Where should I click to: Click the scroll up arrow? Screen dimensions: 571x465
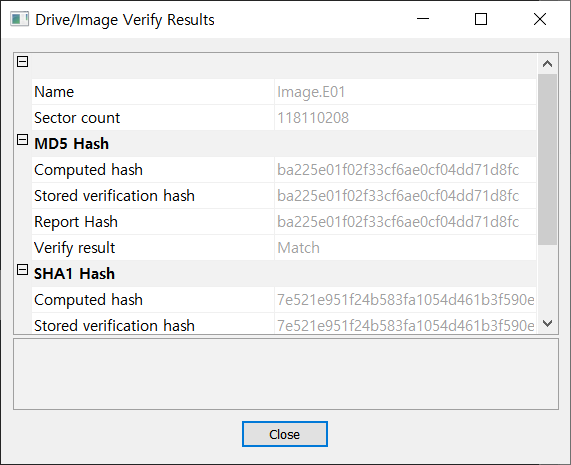pos(547,64)
